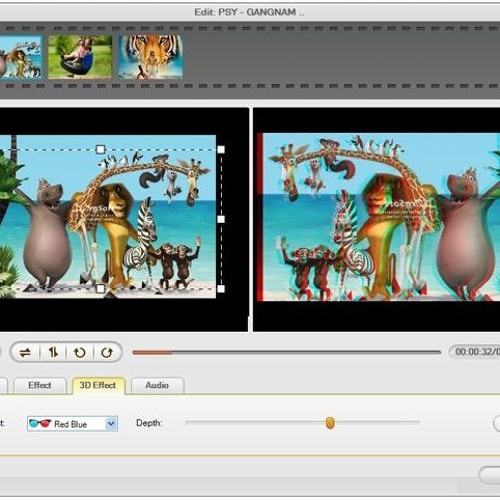Click the bottom-center crop handle
500x500 pixels.
click(x=100, y=289)
